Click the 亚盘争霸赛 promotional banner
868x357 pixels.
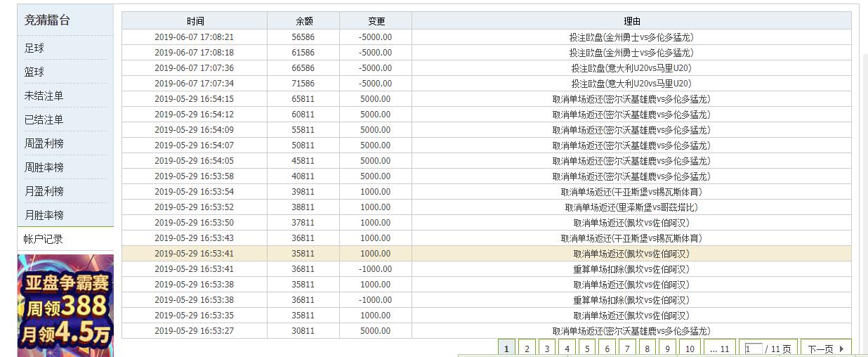(65, 306)
